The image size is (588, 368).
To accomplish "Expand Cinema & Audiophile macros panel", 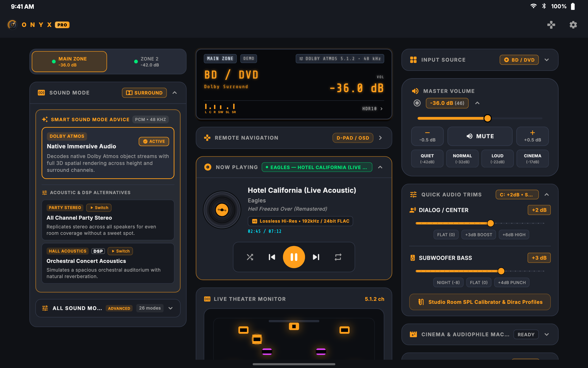I will pos(547,334).
